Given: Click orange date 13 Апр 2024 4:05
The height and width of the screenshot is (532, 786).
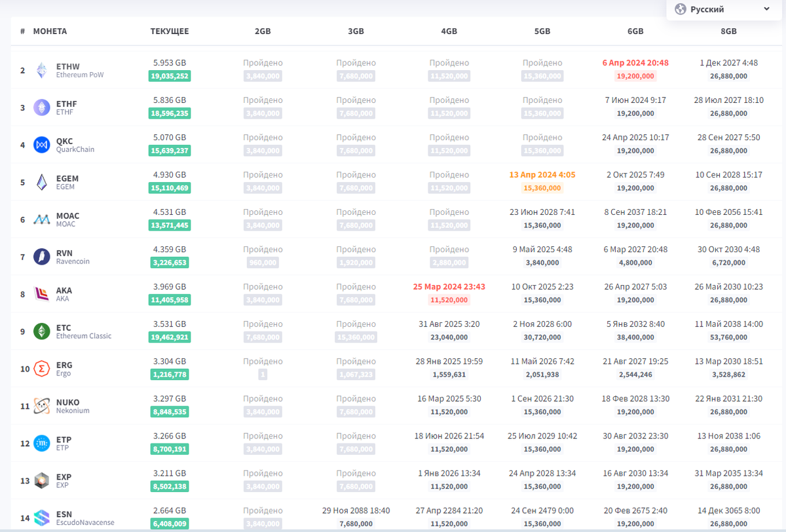Looking at the screenshot, I should [542, 175].
